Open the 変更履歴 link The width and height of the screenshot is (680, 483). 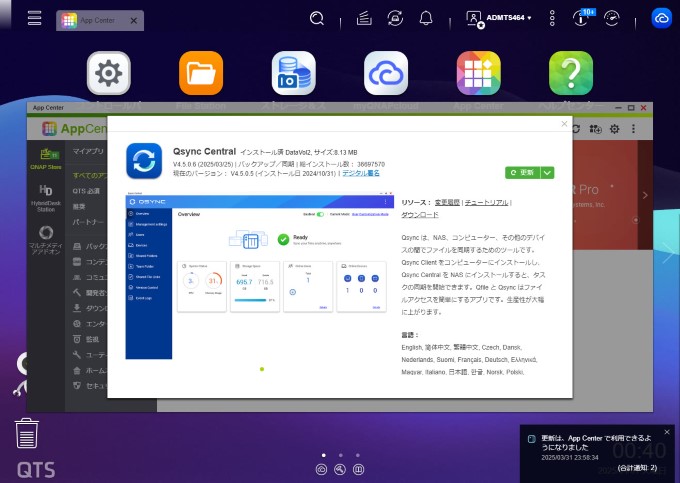pyautogui.click(x=447, y=202)
